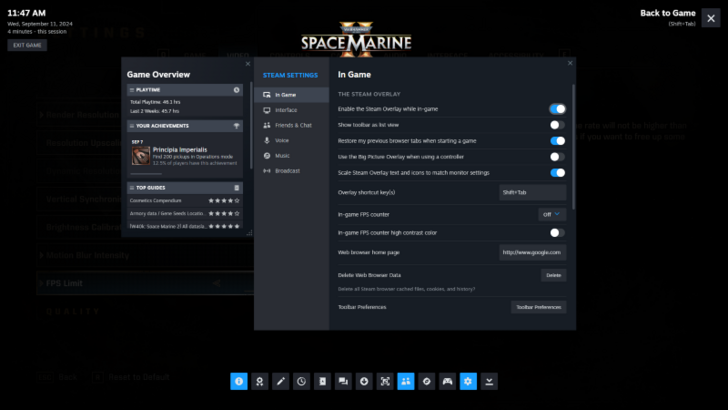Click the clock icon in Playtime header

pyautogui.click(x=236, y=90)
